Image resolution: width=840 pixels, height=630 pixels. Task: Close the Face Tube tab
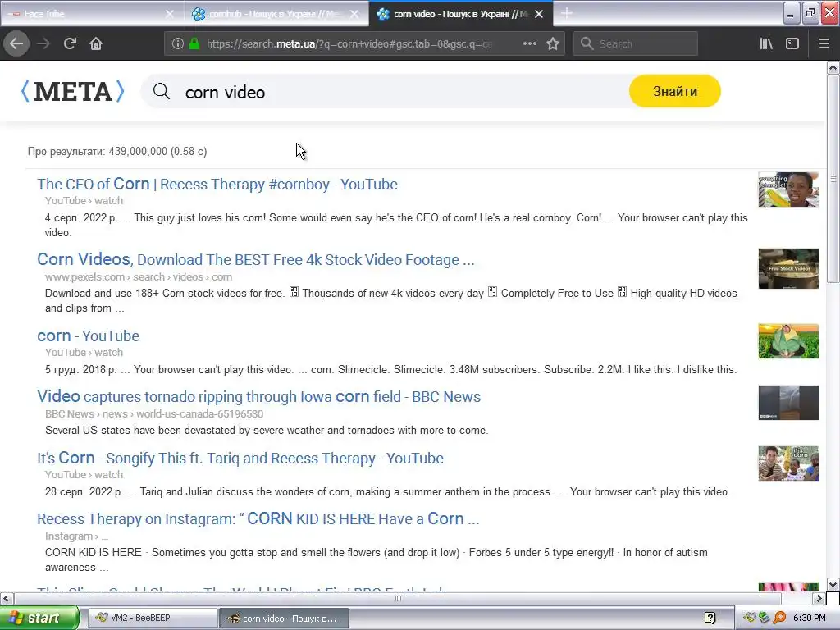coord(169,14)
